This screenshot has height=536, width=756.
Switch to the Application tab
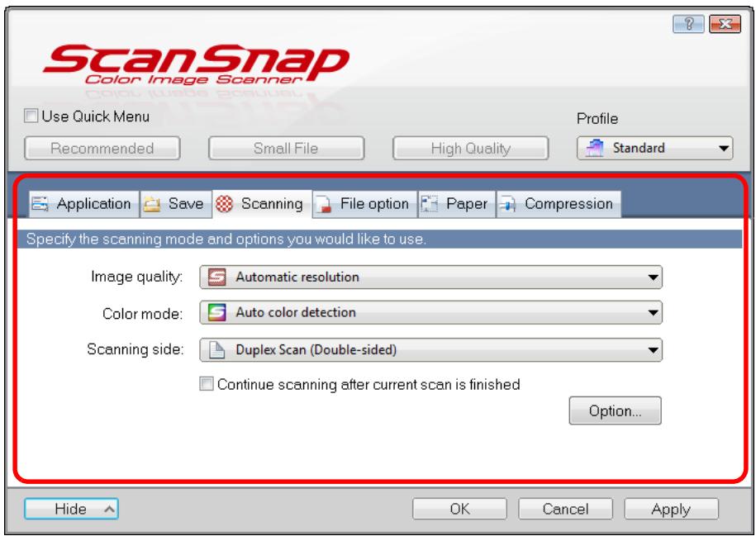point(84,204)
